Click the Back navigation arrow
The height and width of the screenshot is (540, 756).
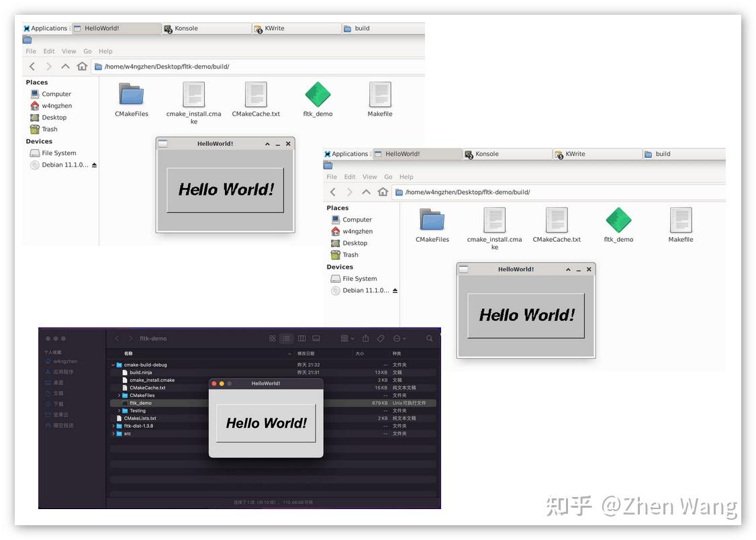tap(32, 66)
